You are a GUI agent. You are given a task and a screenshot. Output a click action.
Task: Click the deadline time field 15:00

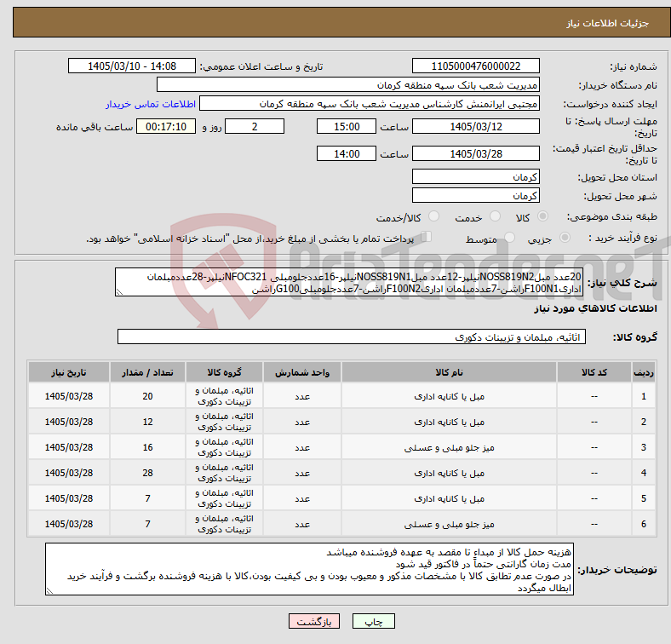(x=347, y=126)
